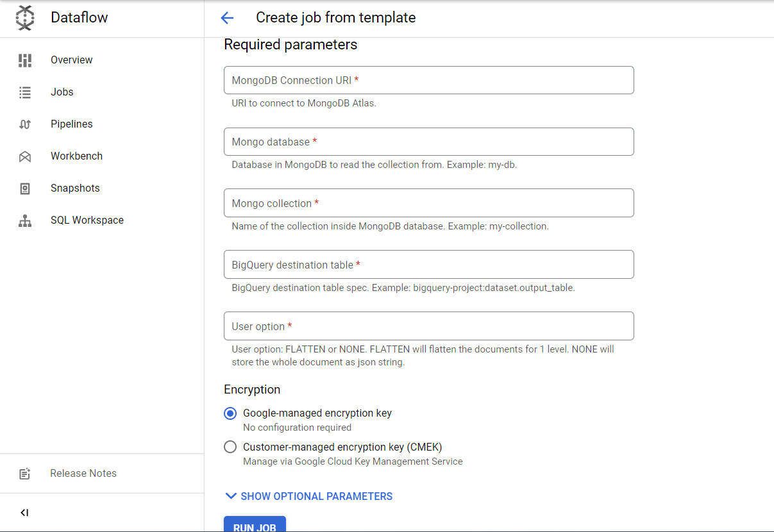Click the Run Job button

255,524
